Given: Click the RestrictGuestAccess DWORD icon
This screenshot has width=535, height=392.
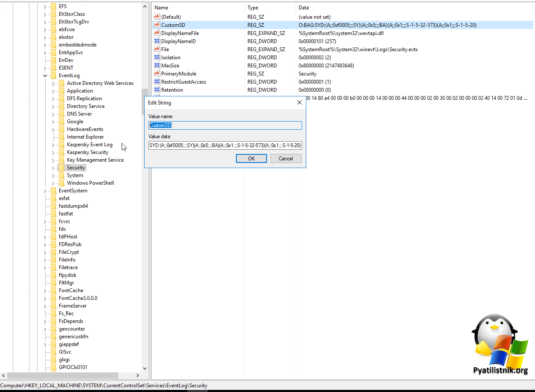Looking at the screenshot, I should (x=157, y=82).
